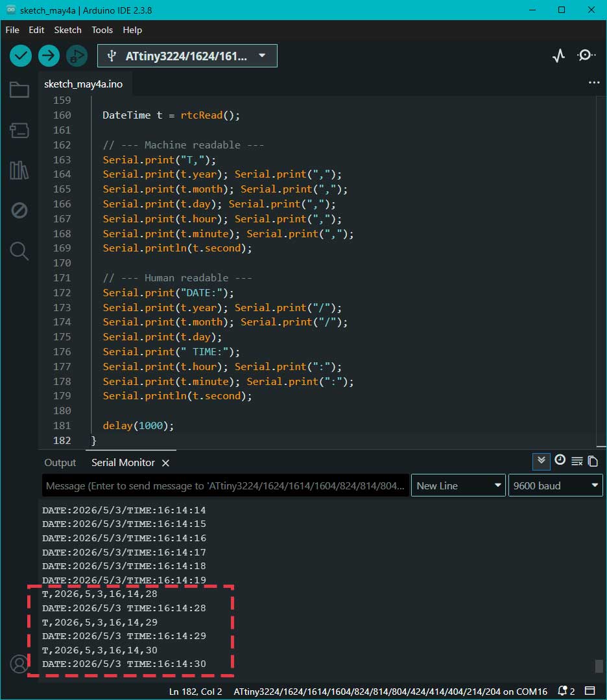
Task: Click the closing brace on line 182
Action: (x=94, y=441)
